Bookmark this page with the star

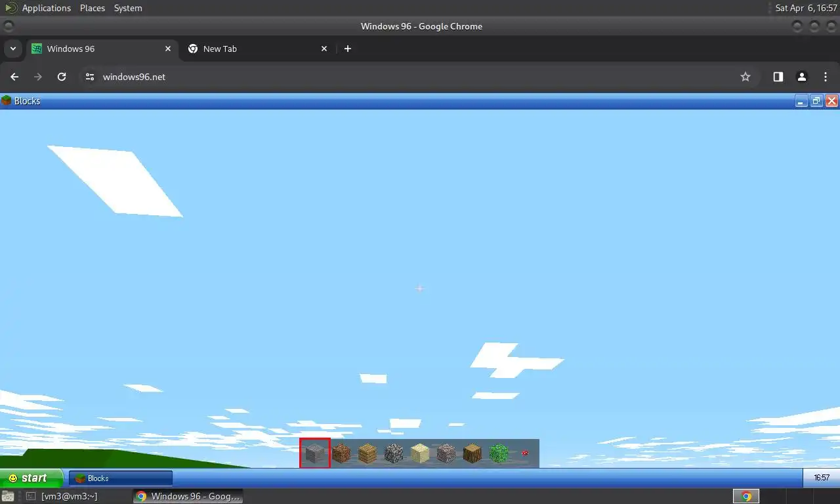click(745, 77)
